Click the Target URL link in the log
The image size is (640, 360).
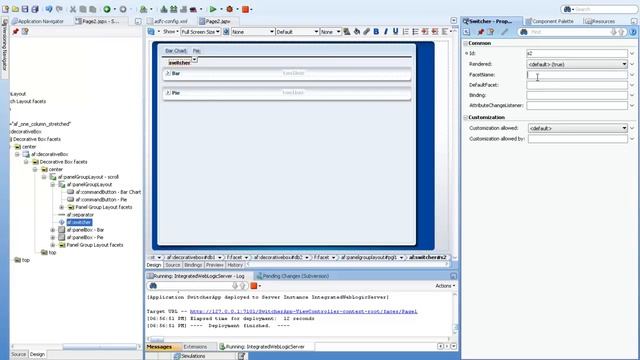coord(303,311)
